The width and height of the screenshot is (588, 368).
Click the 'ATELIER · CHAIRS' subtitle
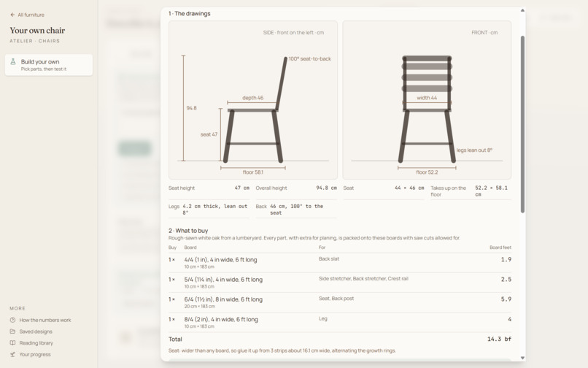point(35,41)
